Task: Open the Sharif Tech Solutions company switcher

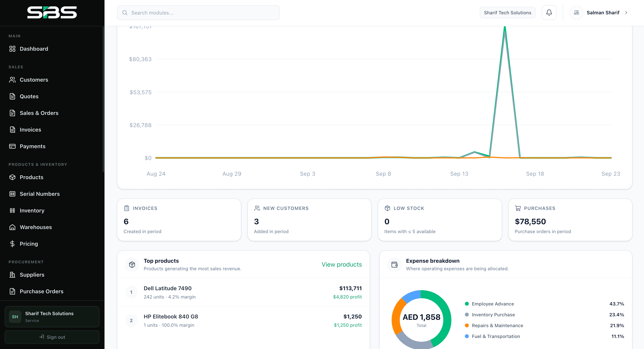Action: [x=507, y=13]
